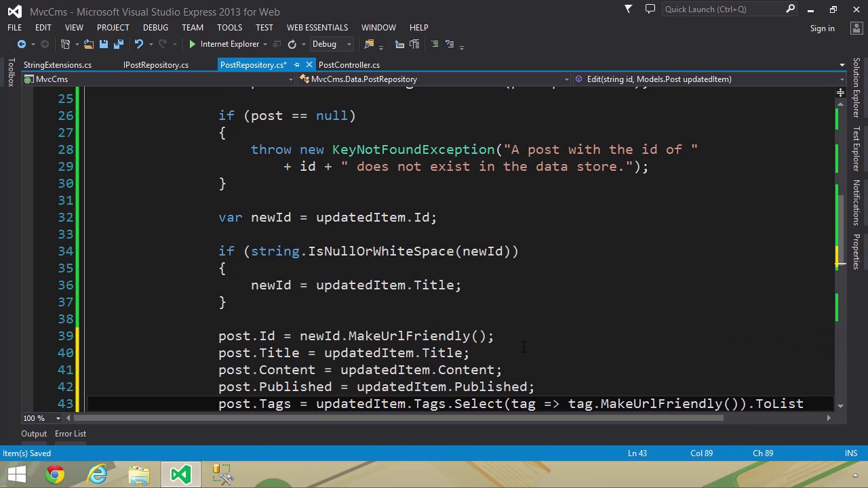
Task: Open the Properties side tab
Action: coord(856,251)
